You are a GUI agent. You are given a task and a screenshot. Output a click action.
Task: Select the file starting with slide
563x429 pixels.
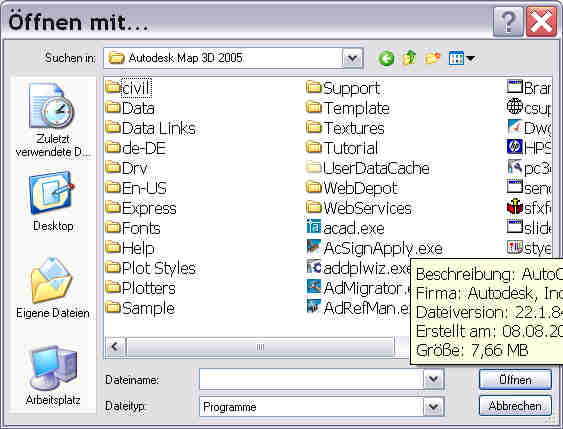(x=529, y=228)
